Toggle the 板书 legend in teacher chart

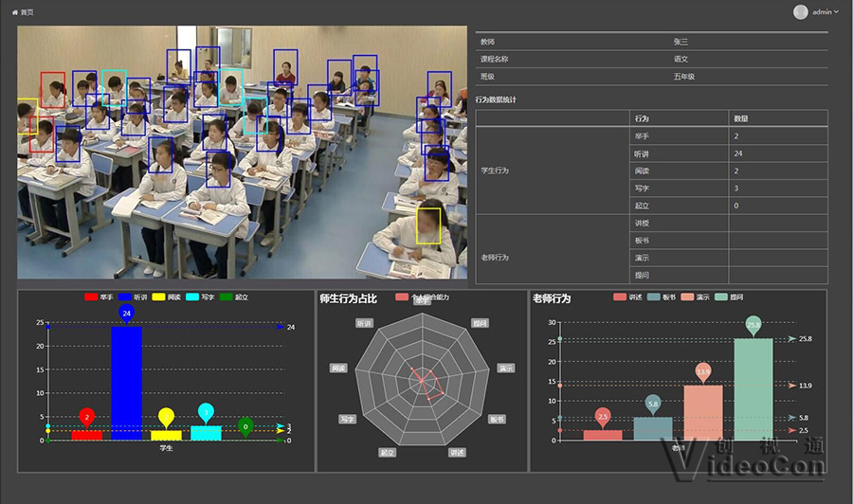click(x=662, y=297)
